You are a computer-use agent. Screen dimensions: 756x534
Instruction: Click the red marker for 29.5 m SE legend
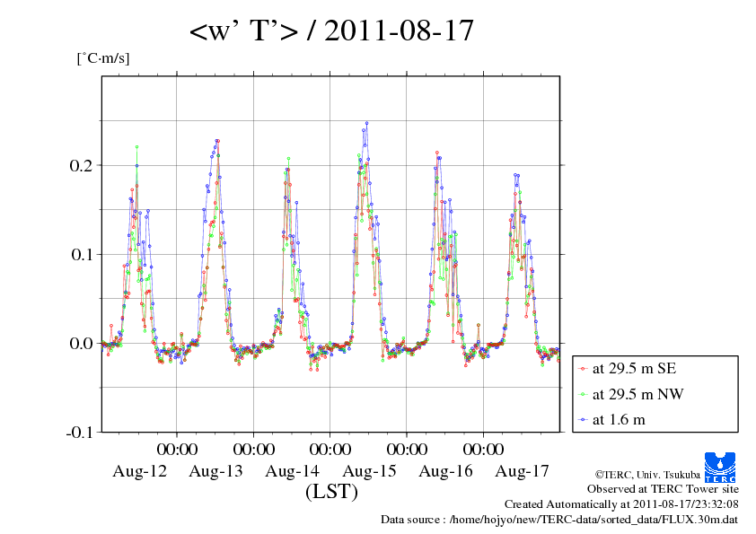point(583,369)
